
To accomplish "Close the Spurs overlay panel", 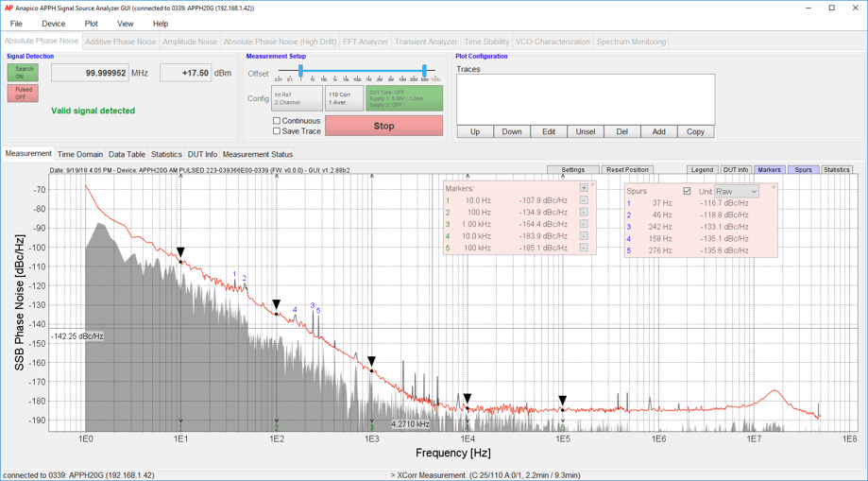I will tap(774, 186).
